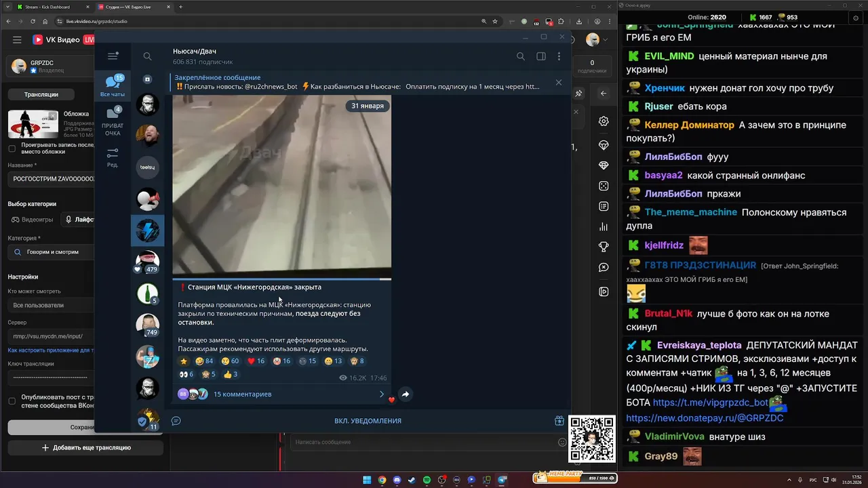The image size is (868, 488).
Task: Click the Обложка cover thumbnail
Action: click(33, 124)
